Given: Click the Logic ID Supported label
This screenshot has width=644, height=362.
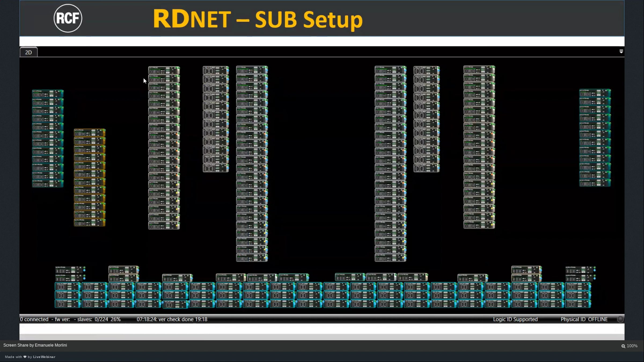Looking at the screenshot, I should 515,319.
